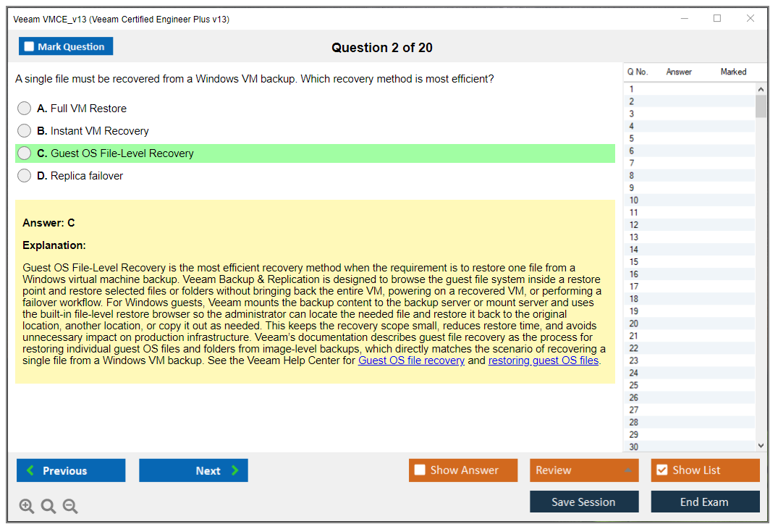Uncheck the Show List checkbox
Screen dimensions: 778x532
pyautogui.click(x=662, y=470)
